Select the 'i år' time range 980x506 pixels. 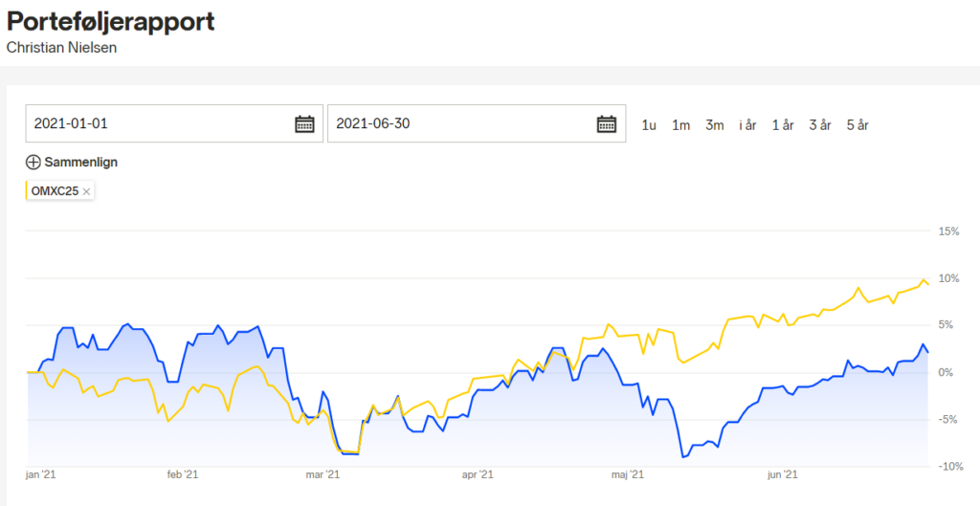pos(747,125)
